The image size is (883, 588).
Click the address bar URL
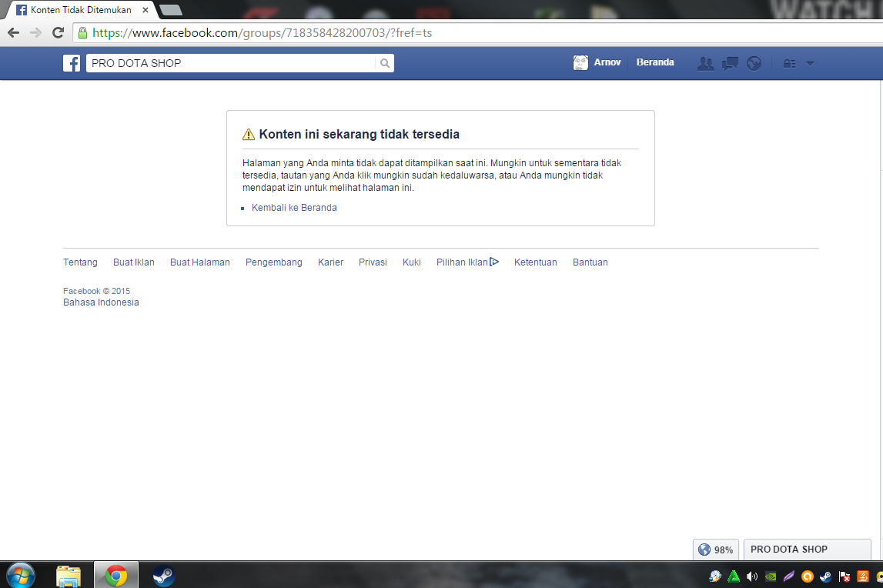(x=262, y=32)
